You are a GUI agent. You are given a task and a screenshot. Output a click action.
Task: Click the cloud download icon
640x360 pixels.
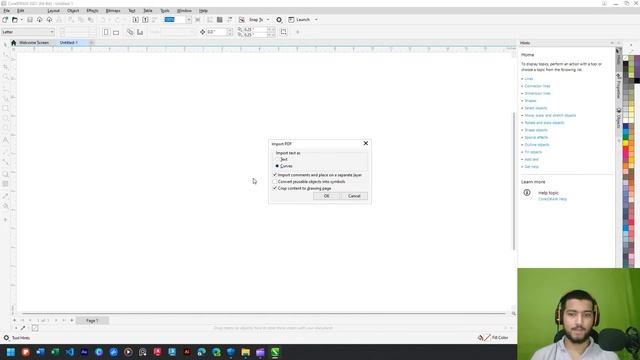[40, 20]
